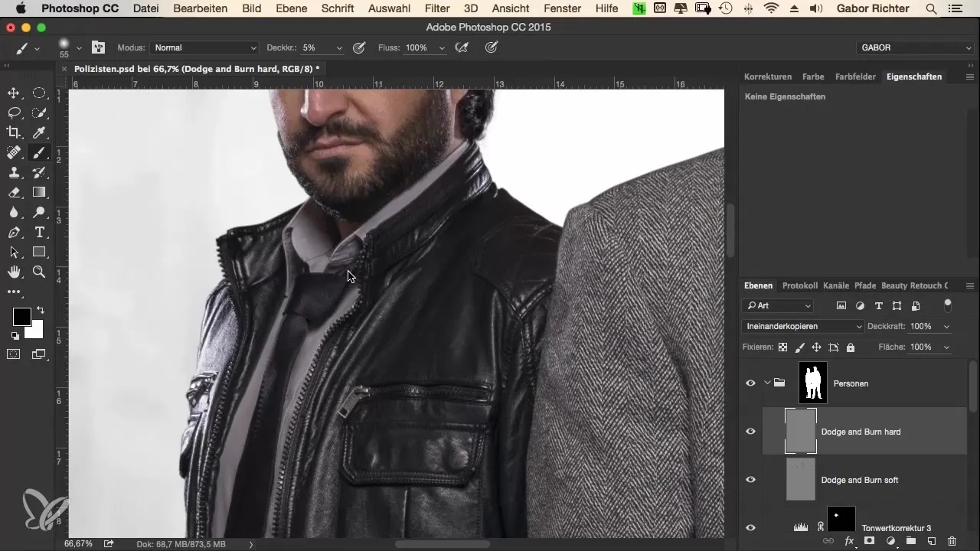Image resolution: width=980 pixels, height=551 pixels.
Task: Select the History Brush tool
Action: (39, 173)
